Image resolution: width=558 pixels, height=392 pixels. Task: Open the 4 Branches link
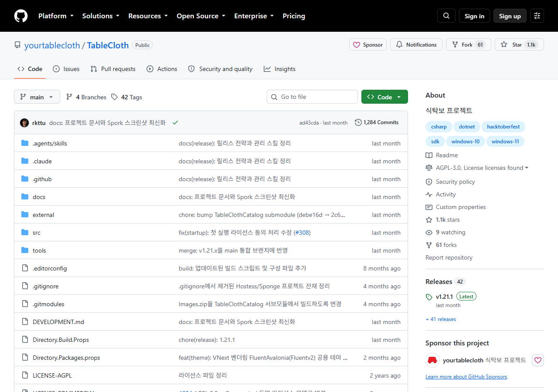tap(86, 97)
